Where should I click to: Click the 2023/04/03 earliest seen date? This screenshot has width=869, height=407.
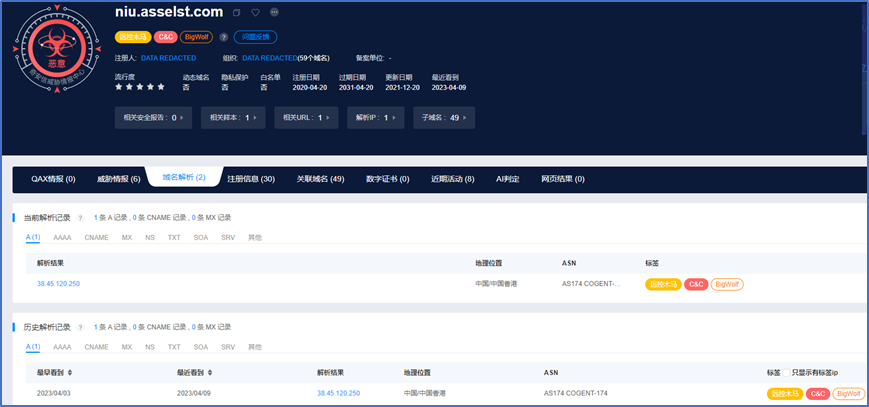click(52, 393)
